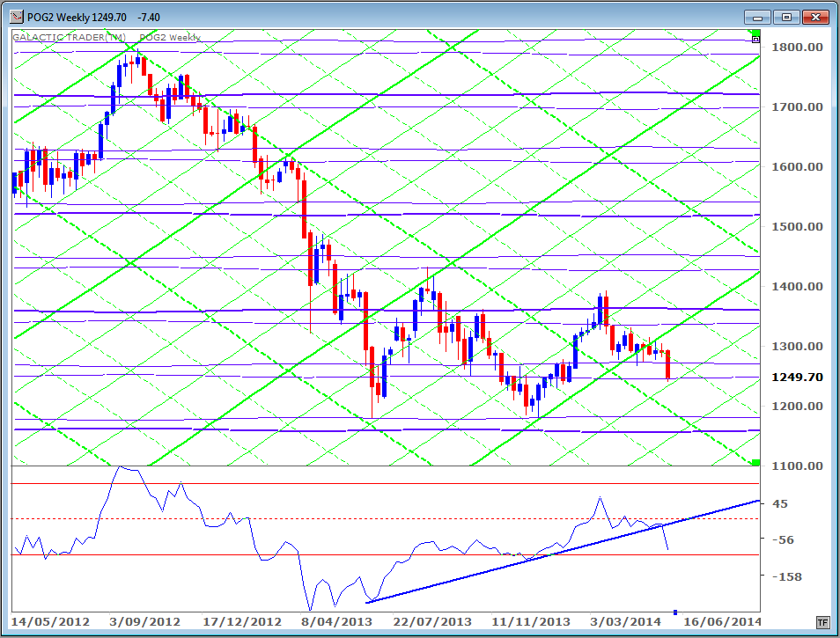840x638 pixels.
Task: Click the 1500.00 price axis label
Action: [x=797, y=226]
